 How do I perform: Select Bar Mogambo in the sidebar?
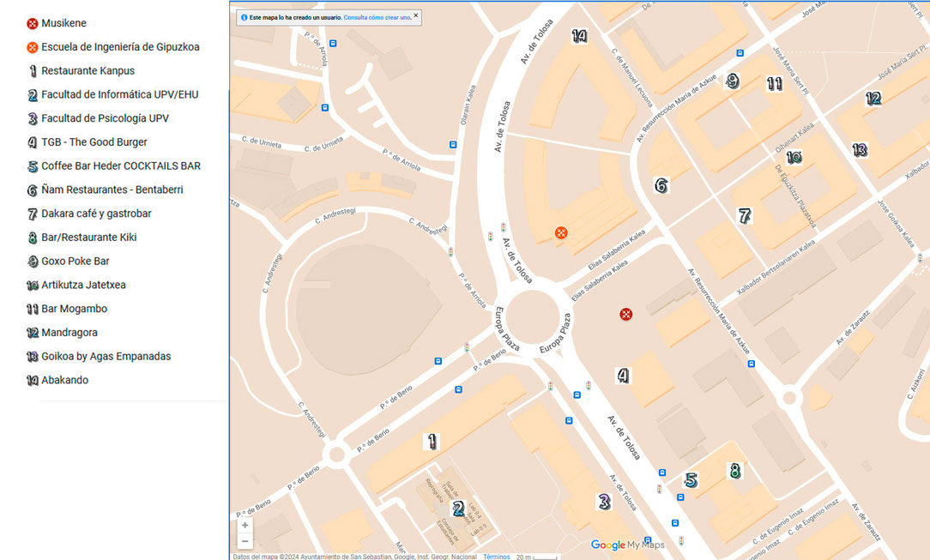click(74, 309)
